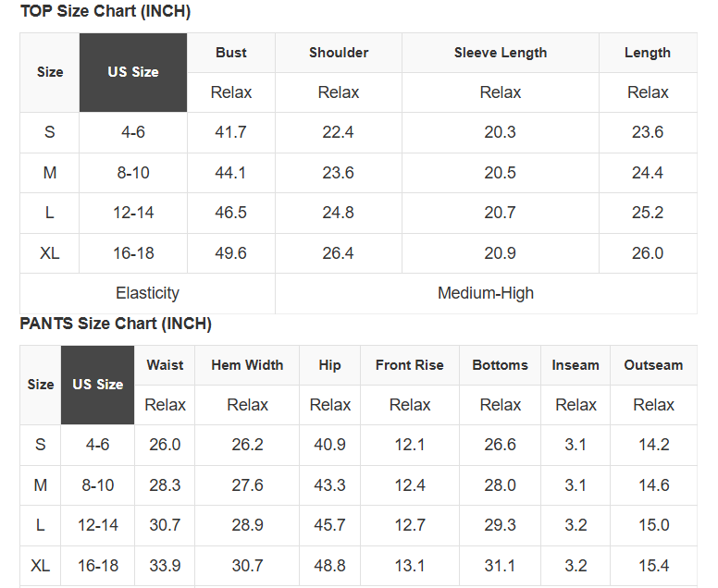718x588 pixels.
Task: Click the 33.9 waist measurement cell
Action: (x=165, y=565)
